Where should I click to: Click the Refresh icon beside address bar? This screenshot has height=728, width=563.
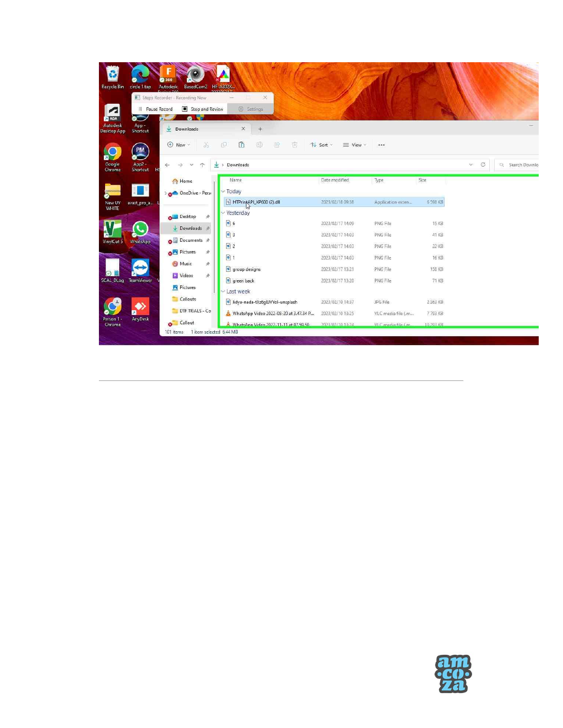(483, 165)
